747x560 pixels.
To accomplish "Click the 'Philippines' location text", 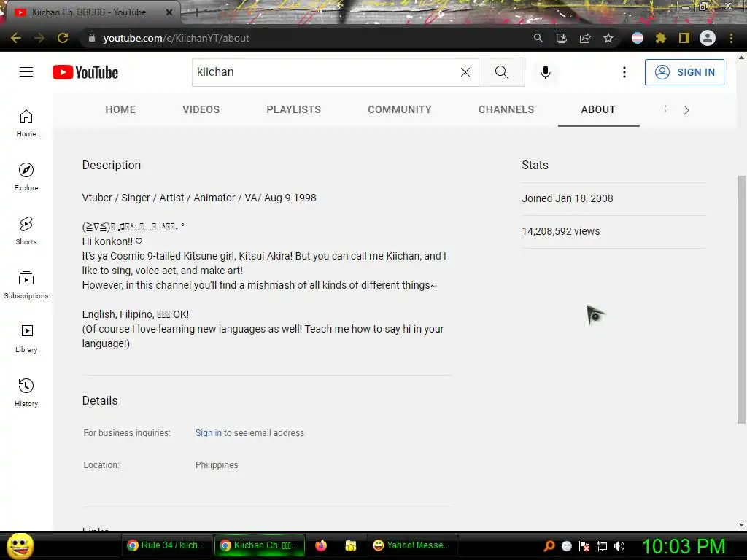I will (x=217, y=464).
